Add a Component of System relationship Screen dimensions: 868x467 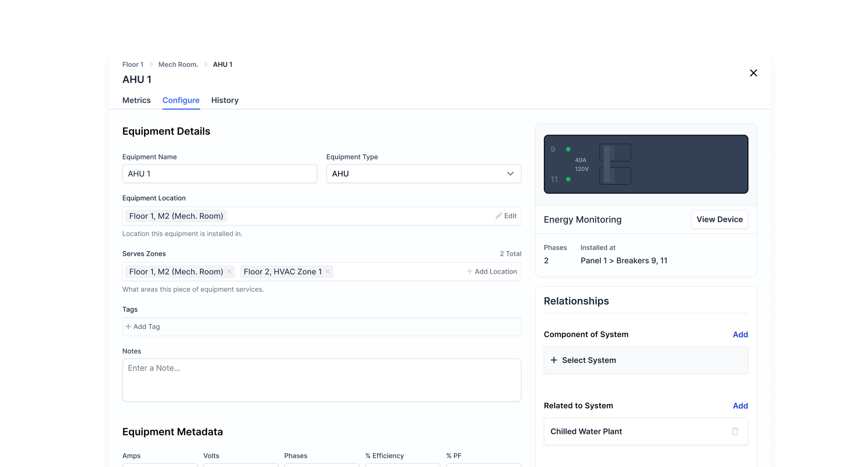click(x=740, y=335)
